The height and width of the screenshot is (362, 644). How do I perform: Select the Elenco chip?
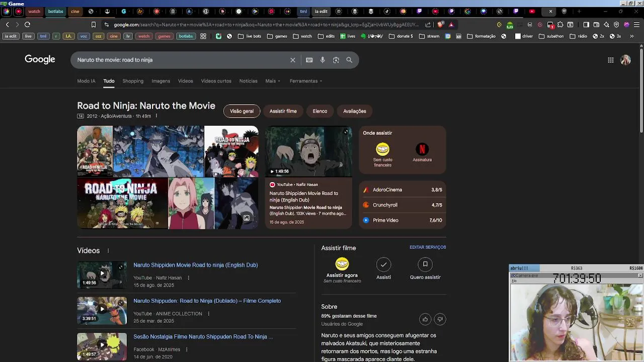[x=319, y=111]
